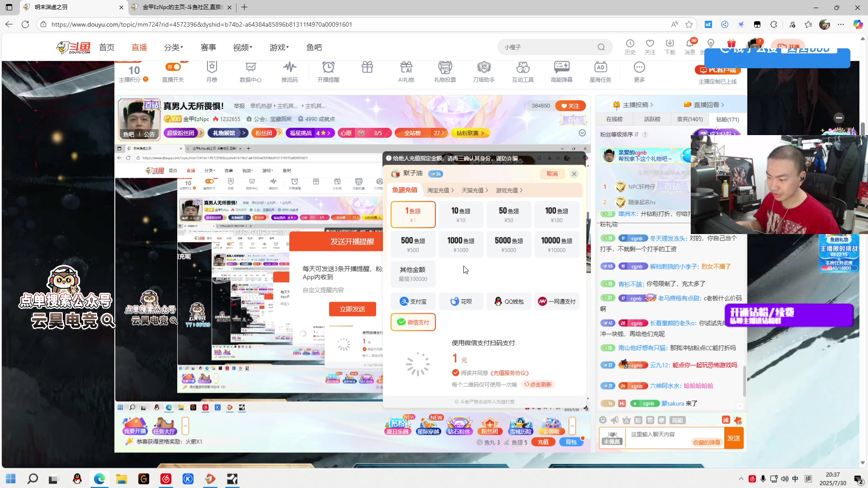This screenshot has width=868, height=488.
Task: Click the 发送 send chat button
Action: tap(733, 438)
